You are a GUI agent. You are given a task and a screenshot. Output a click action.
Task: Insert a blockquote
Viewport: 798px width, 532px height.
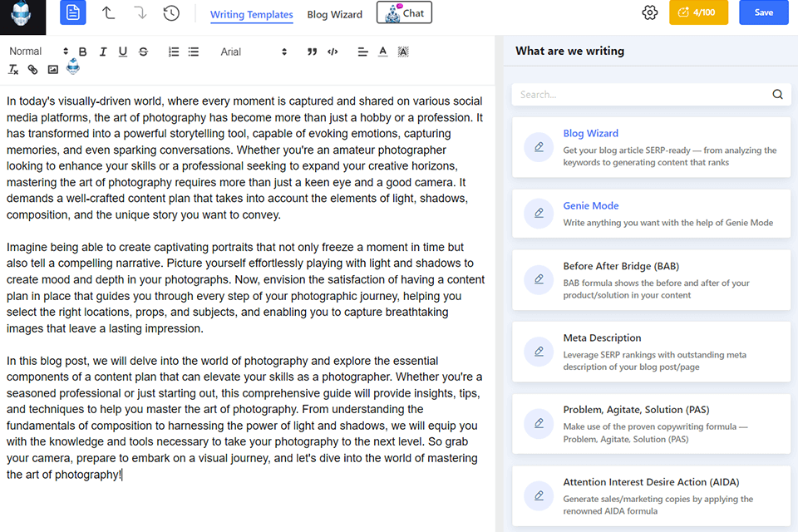[x=313, y=52]
